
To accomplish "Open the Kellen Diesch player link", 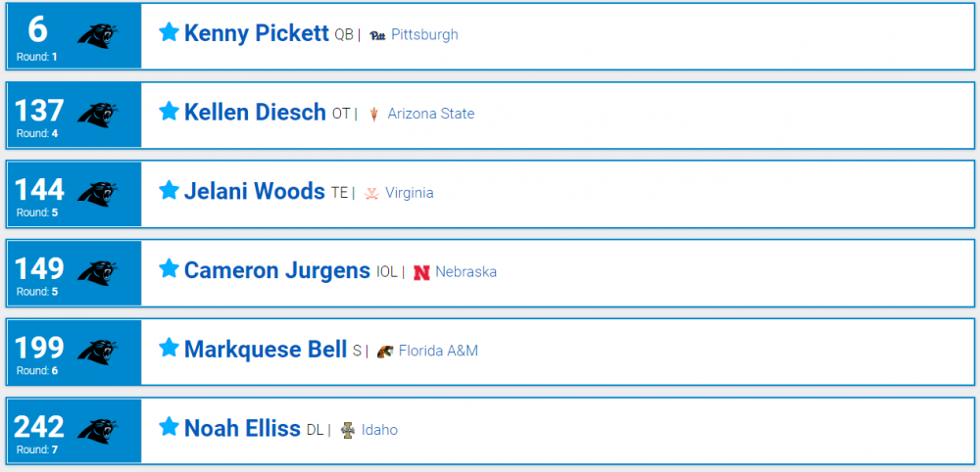I will coord(255,113).
